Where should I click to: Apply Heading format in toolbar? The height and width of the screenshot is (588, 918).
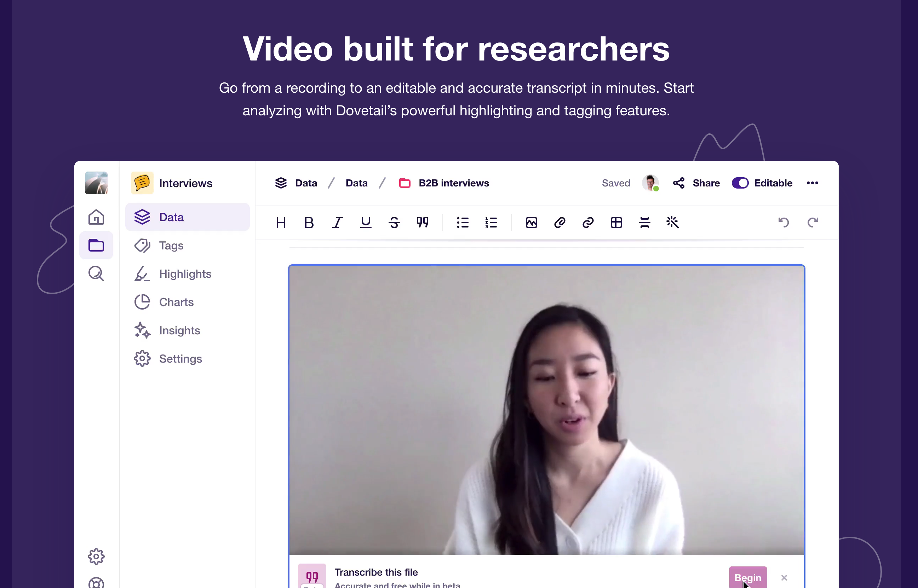(281, 222)
